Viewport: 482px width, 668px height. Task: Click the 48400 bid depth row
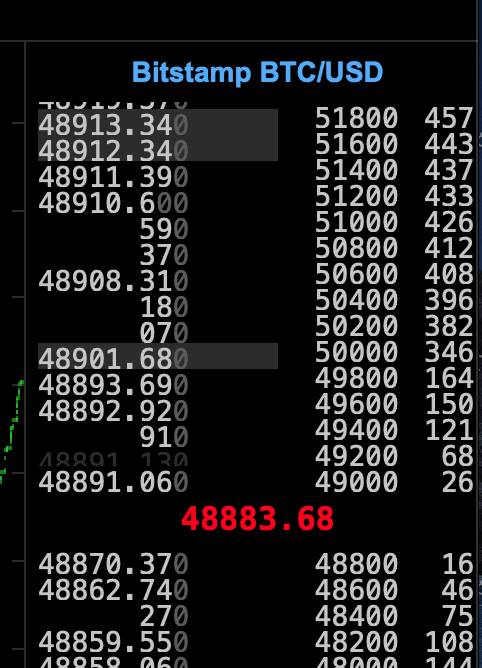[x=394, y=616]
